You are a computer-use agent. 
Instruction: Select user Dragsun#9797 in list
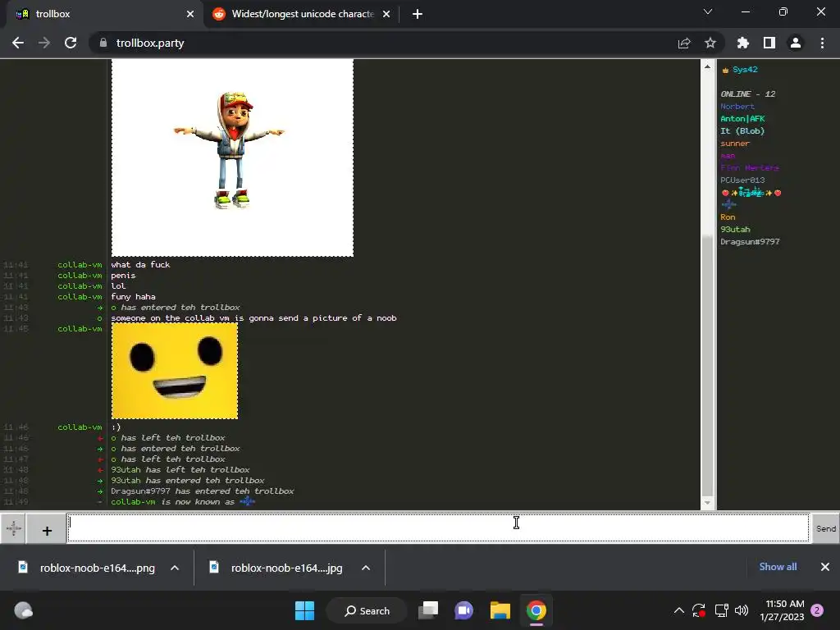(750, 242)
